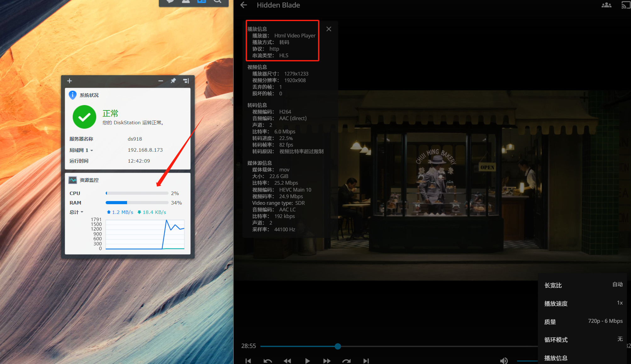Click the 您的 DiskStation 运转正常 message
This screenshot has width=631, height=364.
pos(133,123)
